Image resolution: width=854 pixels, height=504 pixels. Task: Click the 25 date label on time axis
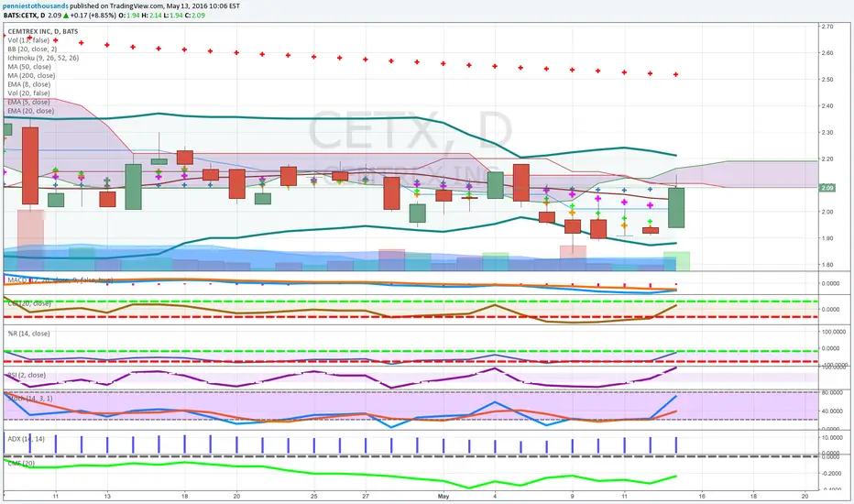pyautogui.click(x=313, y=497)
